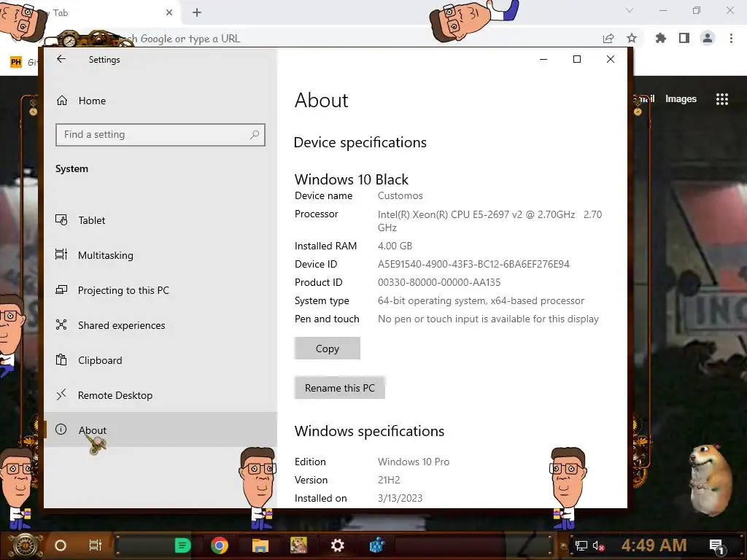Open Chrome three-dot menu
This screenshot has height=560, width=747.
point(731,38)
